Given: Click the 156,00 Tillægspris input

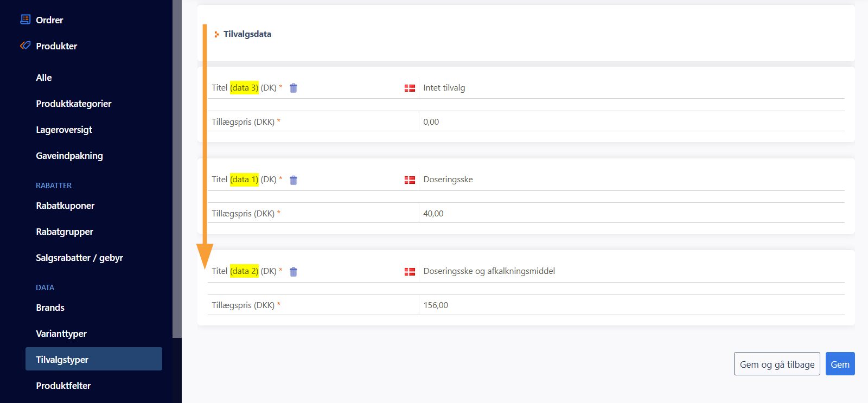Looking at the screenshot, I should tap(629, 305).
